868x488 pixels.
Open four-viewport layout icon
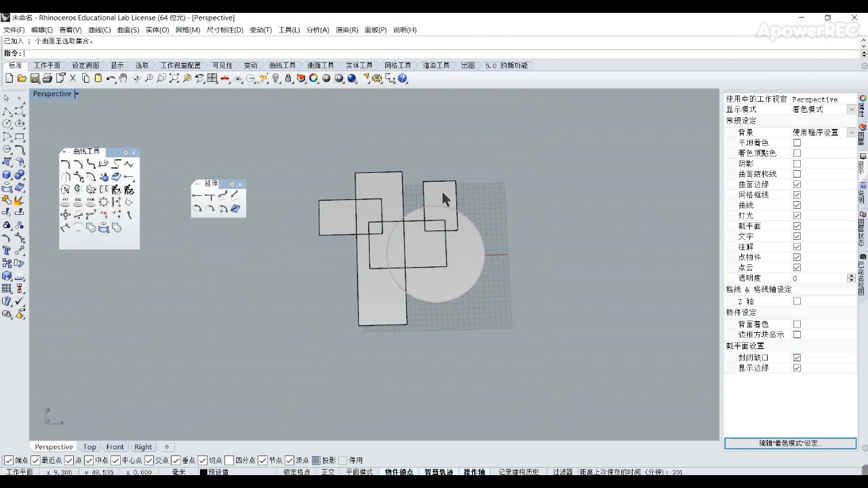point(212,79)
